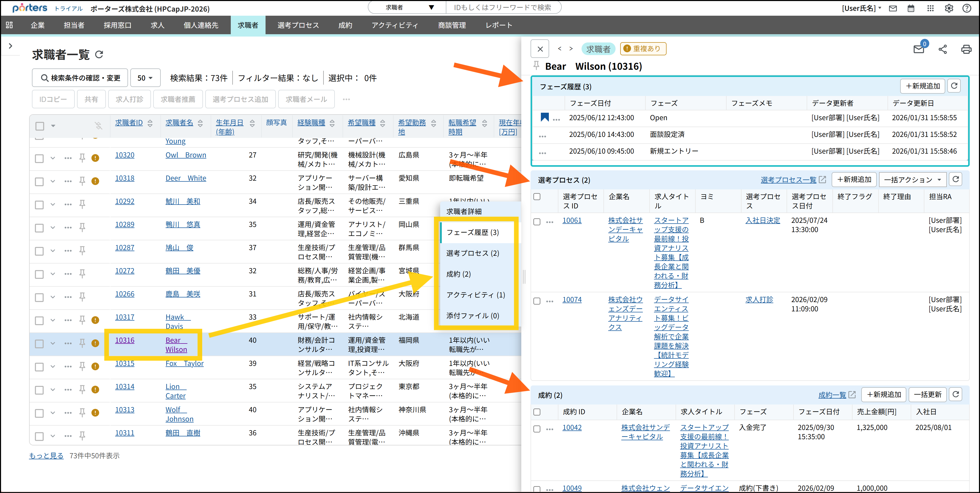This screenshot has width=980, height=493.
Task: Open settings gear in top bar
Action: coord(949,8)
